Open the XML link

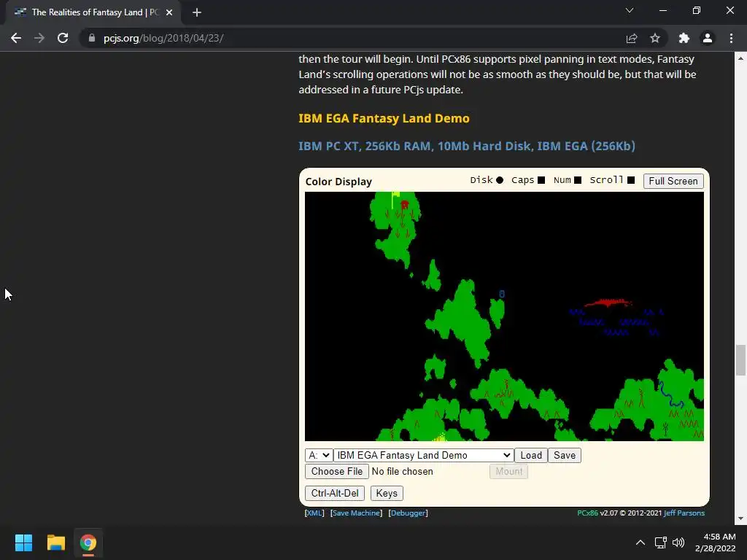point(314,513)
